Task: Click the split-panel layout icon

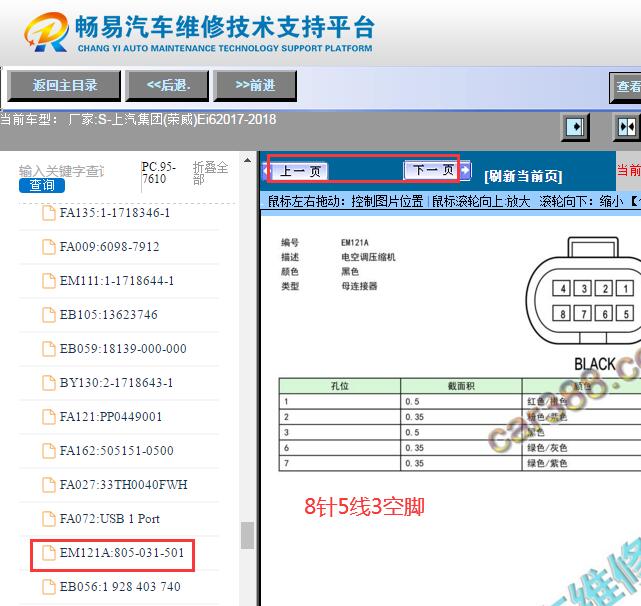Action: coord(626,127)
